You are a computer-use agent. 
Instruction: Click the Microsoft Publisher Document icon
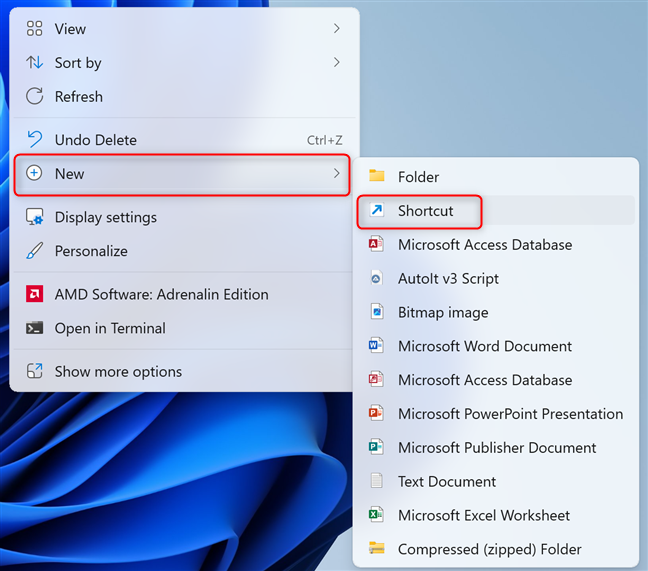tap(376, 447)
